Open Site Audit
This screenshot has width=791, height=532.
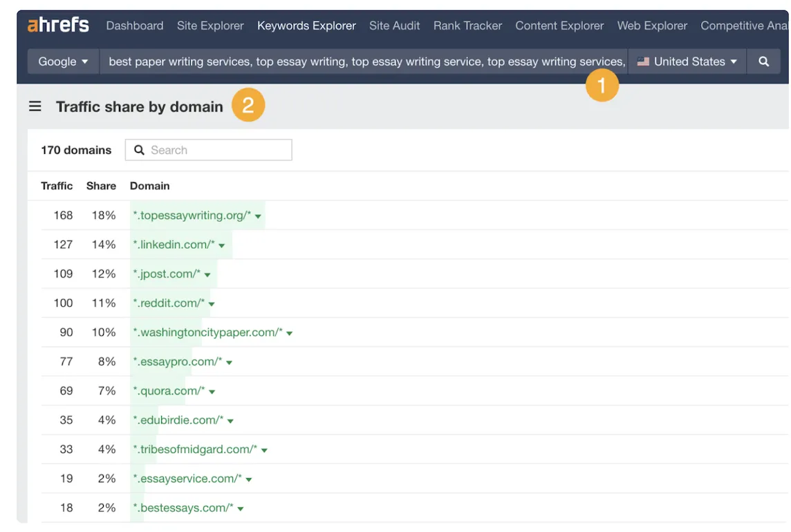click(x=395, y=25)
